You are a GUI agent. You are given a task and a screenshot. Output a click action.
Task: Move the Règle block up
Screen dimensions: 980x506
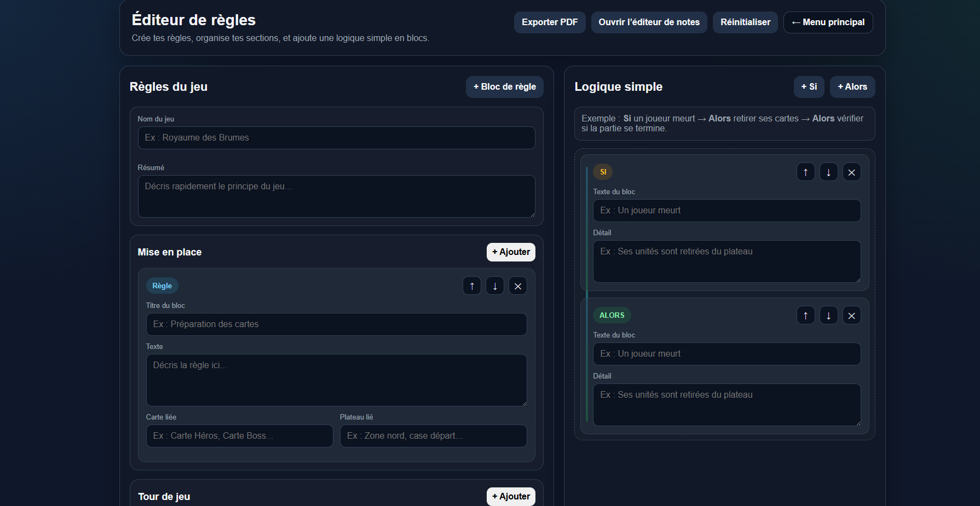[x=472, y=286]
